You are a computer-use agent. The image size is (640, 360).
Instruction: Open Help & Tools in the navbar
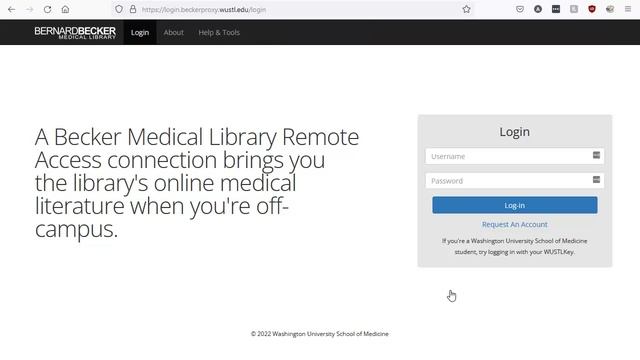click(x=219, y=32)
